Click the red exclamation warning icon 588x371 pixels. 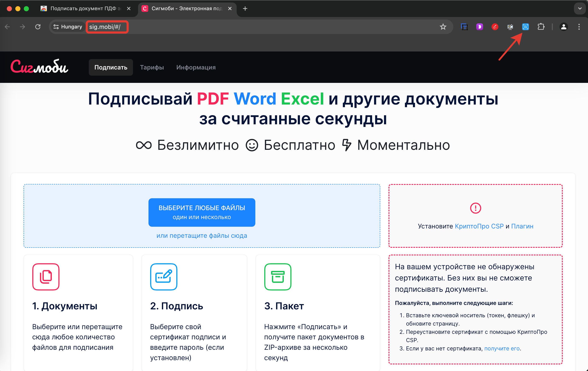(475, 208)
